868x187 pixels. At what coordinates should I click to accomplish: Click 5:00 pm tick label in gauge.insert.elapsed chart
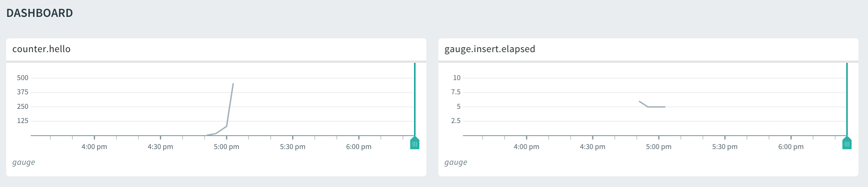tap(658, 147)
